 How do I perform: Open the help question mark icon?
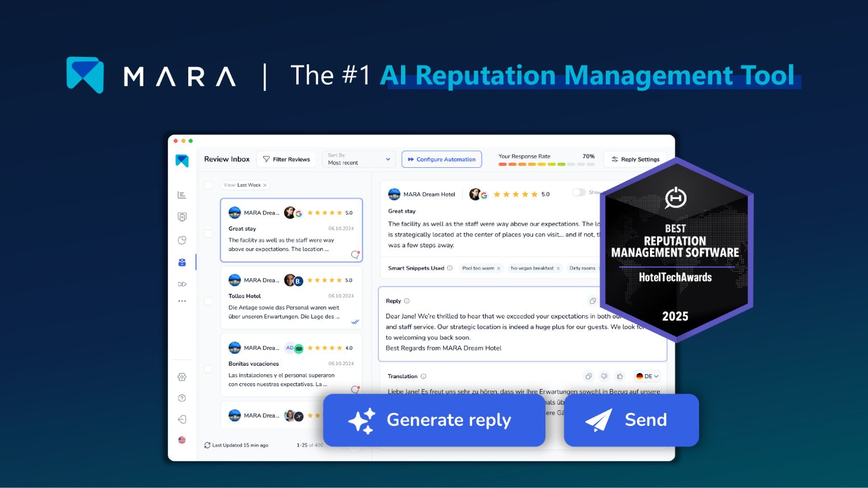click(182, 398)
